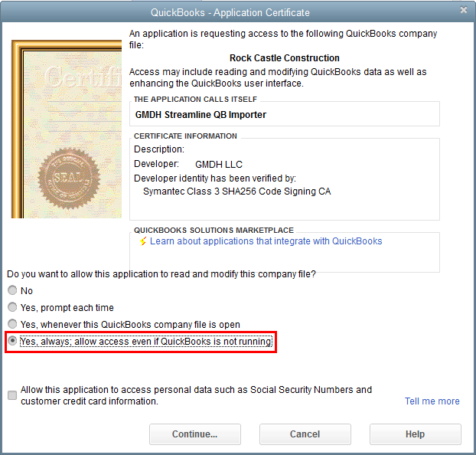Click the Symantec Class 3 SHA256 verifier text

tap(236, 191)
